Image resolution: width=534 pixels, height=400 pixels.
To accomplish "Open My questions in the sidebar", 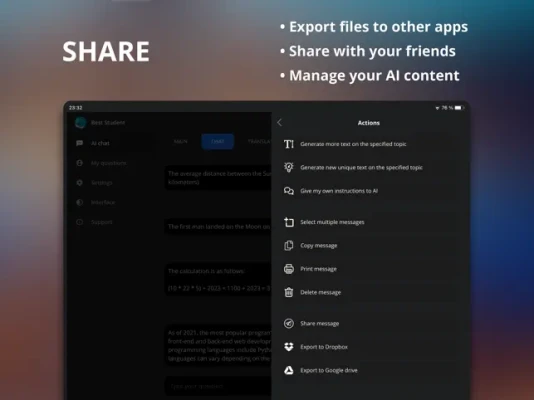I will click(x=108, y=163).
